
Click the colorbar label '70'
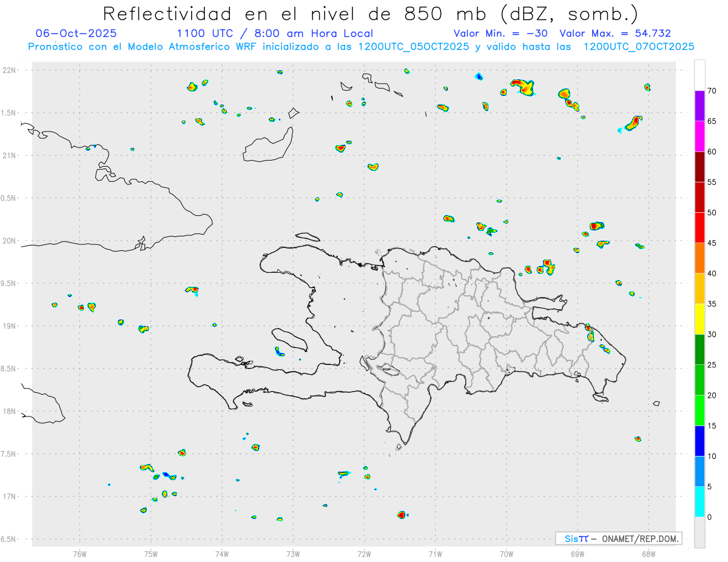pos(712,91)
